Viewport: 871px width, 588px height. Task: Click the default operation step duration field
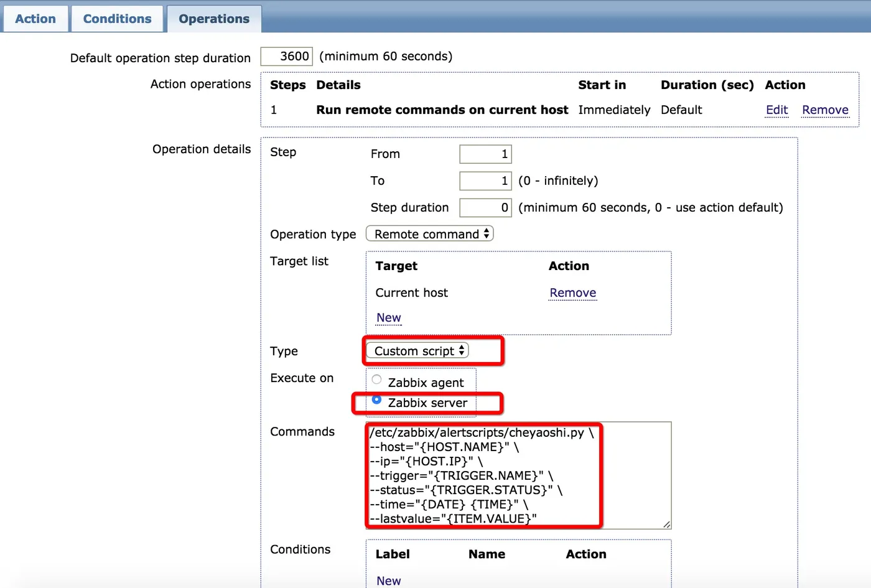pyautogui.click(x=286, y=57)
